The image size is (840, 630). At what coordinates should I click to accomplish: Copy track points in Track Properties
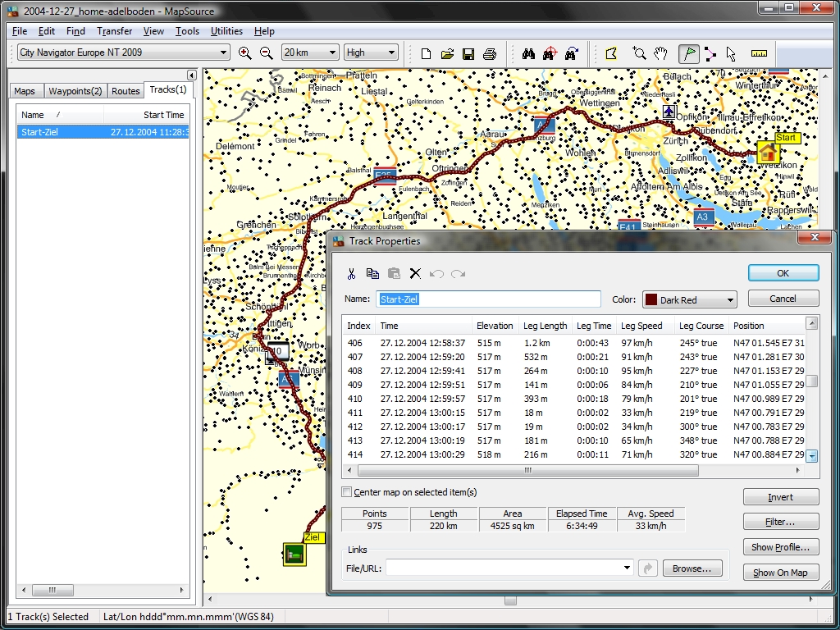pos(372,273)
